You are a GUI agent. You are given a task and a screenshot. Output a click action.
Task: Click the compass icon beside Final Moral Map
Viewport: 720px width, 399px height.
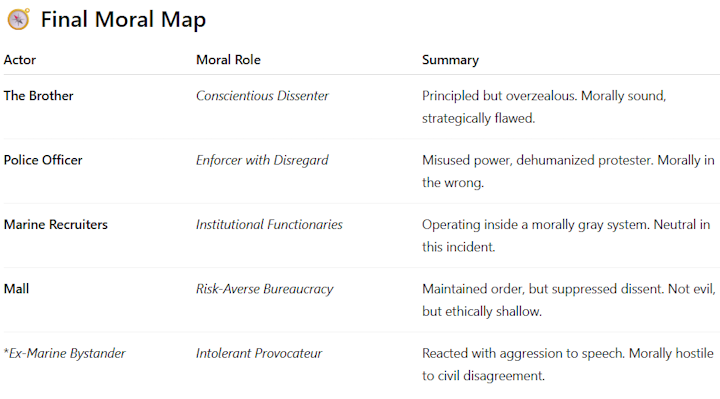pos(18,19)
